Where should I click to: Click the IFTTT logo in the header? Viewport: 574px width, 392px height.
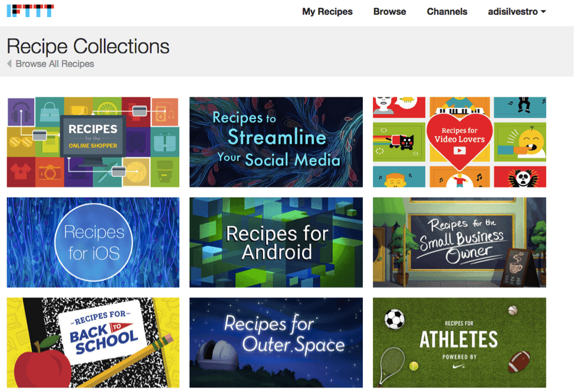point(29,10)
